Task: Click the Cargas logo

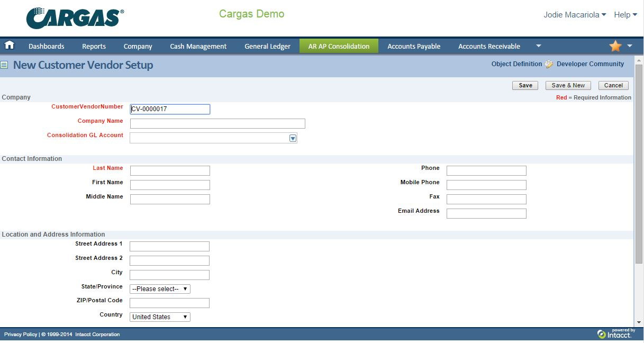Action: tap(75, 18)
